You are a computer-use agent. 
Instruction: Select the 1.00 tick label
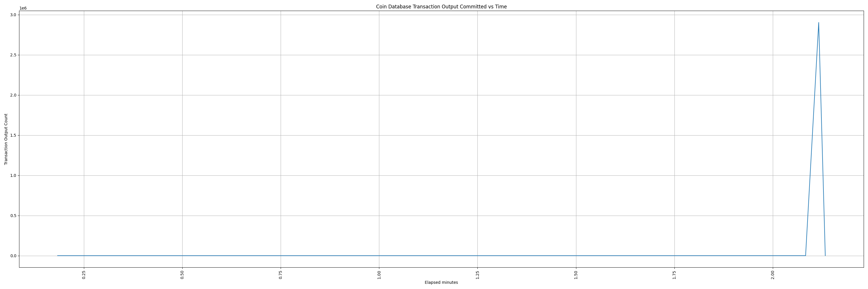tap(379, 274)
